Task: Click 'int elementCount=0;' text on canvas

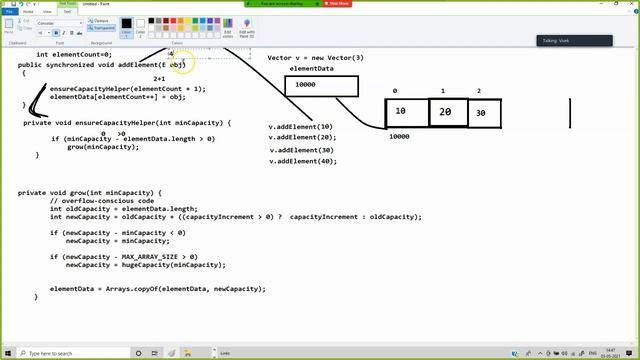Action: click(74, 54)
